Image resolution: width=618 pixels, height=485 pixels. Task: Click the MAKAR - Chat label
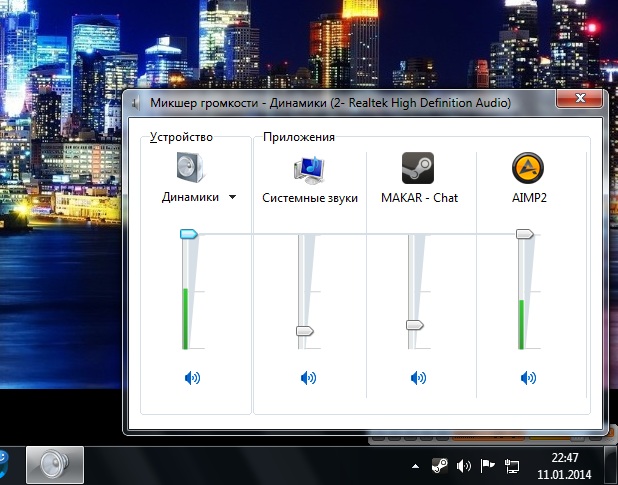coord(419,197)
